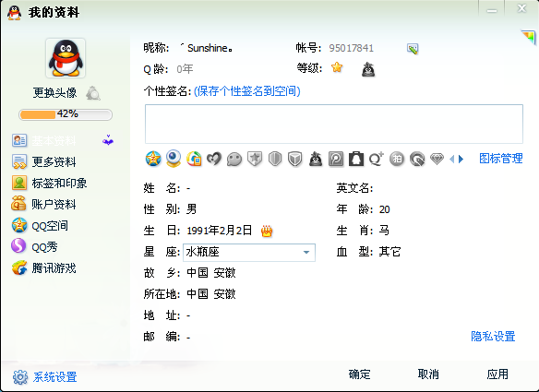
Task: Click the grey diamond icon
Action: click(x=437, y=159)
